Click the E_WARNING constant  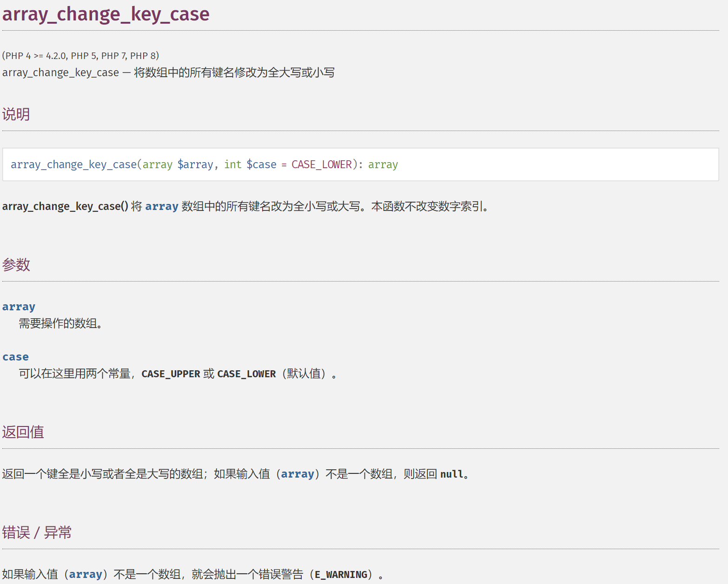[341, 575]
